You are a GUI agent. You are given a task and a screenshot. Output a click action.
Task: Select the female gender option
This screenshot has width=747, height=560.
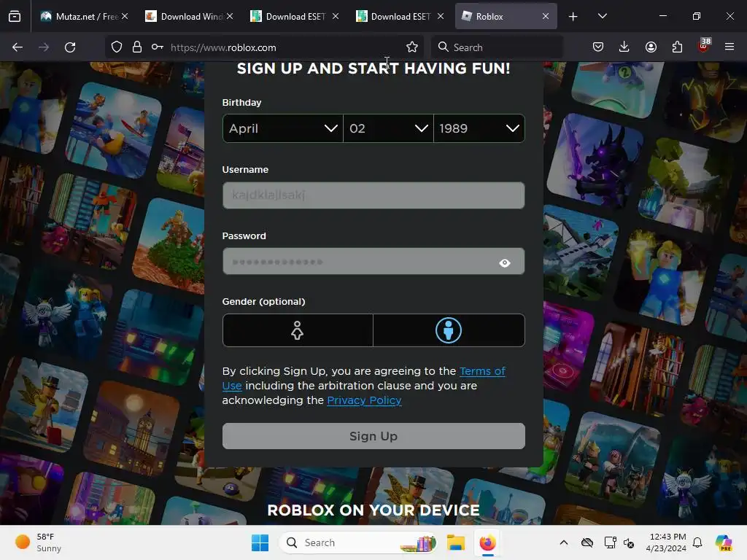[x=298, y=330]
